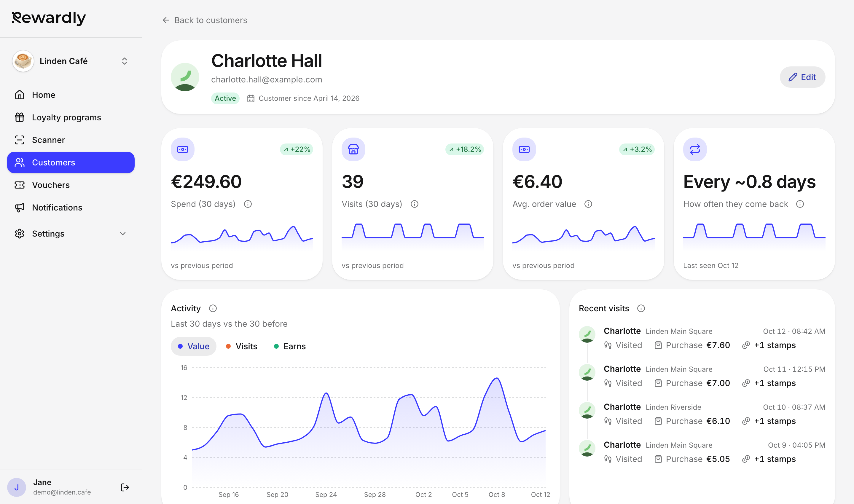Click the Avg. order value banknote icon
The height and width of the screenshot is (504, 854).
[524, 149]
